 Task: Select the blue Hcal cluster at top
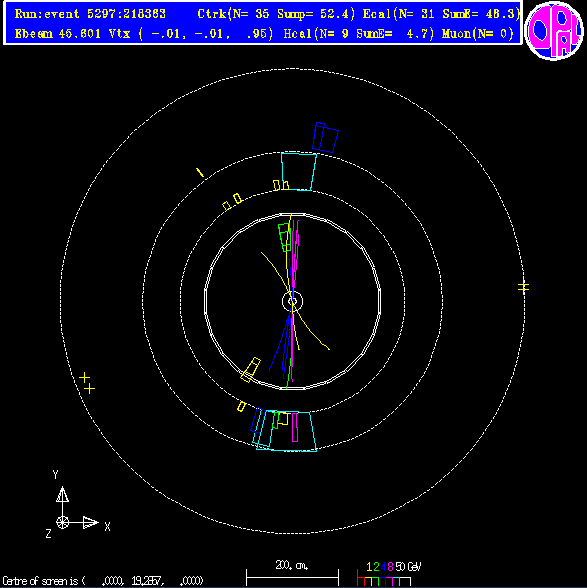click(325, 137)
